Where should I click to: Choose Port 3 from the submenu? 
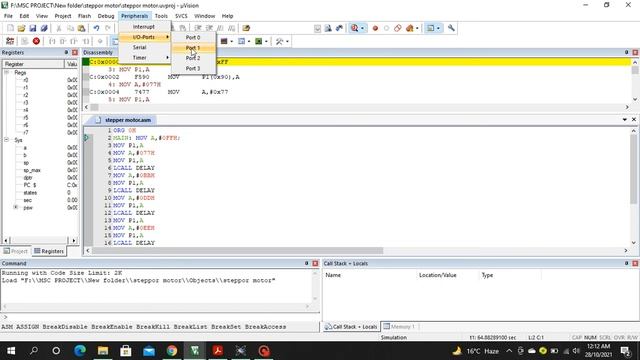point(193,68)
